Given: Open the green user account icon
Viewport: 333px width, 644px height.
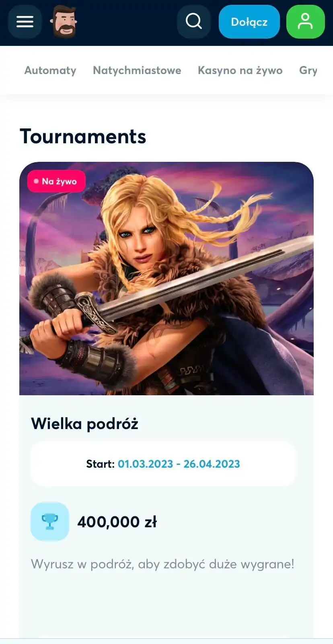Looking at the screenshot, I should point(305,22).
